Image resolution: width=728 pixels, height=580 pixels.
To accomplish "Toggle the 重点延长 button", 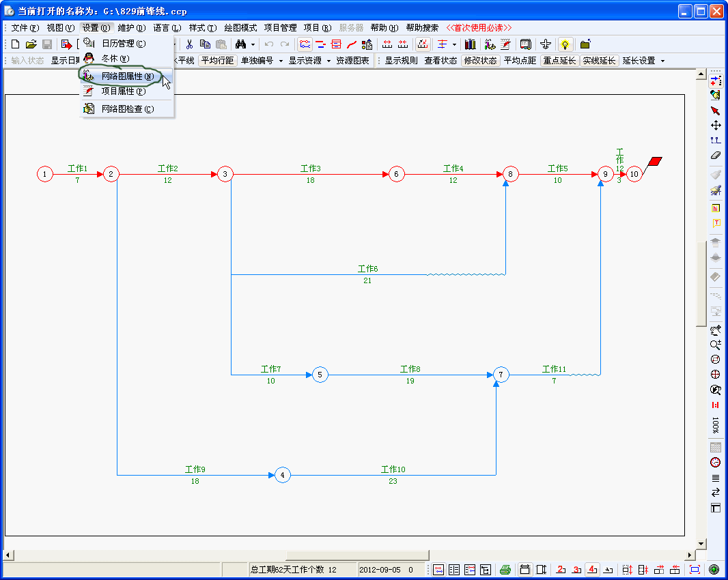I will coord(559,61).
